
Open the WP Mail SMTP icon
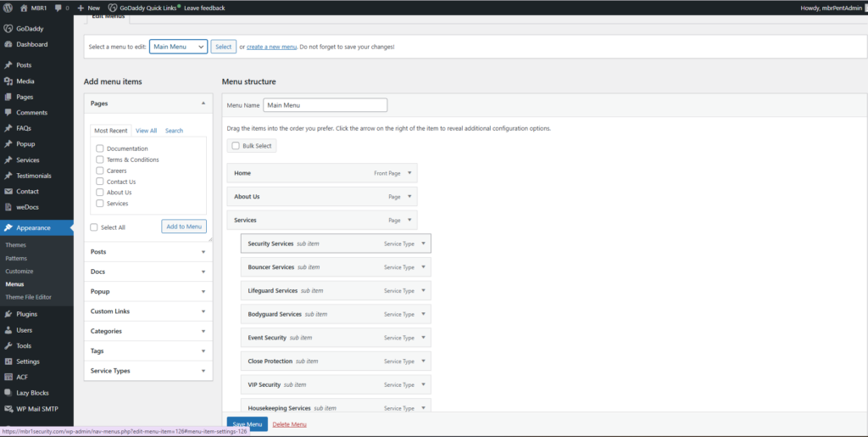pyautogui.click(x=8, y=409)
